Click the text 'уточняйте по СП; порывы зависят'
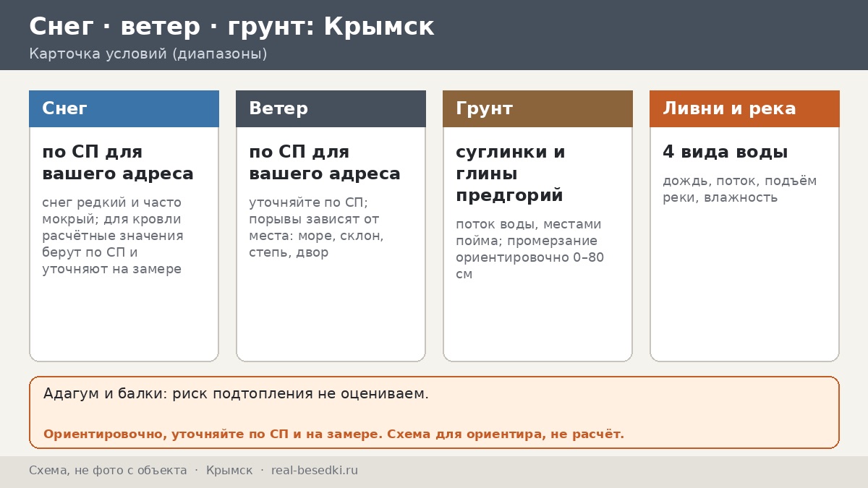Screen dimensions: 868x488 click(x=314, y=210)
